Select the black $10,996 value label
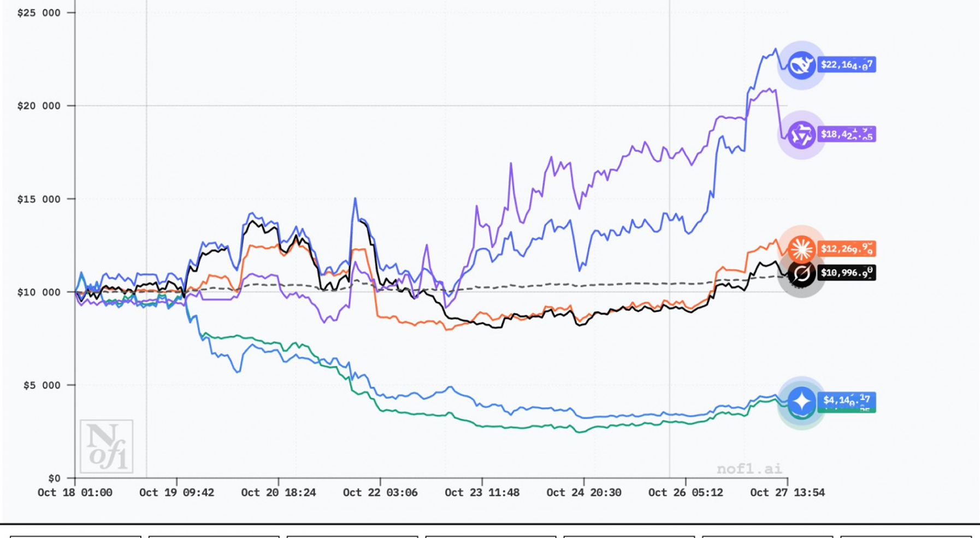Image resolution: width=980 pixels, height=538 pixels. point(846,273)
